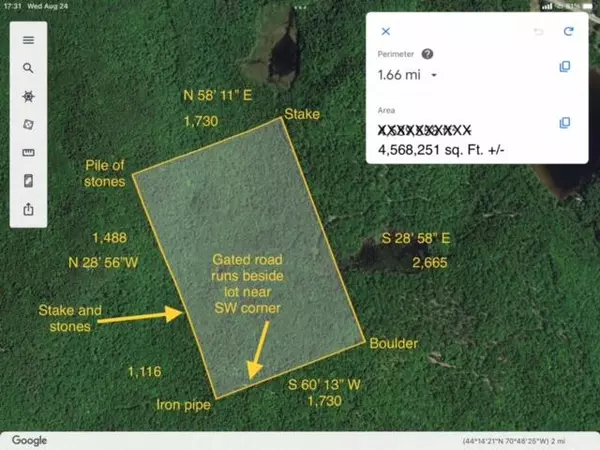Click the Google logo at bottom left
Viewport: 600px width, 450px height.
[x=30, y=440]
